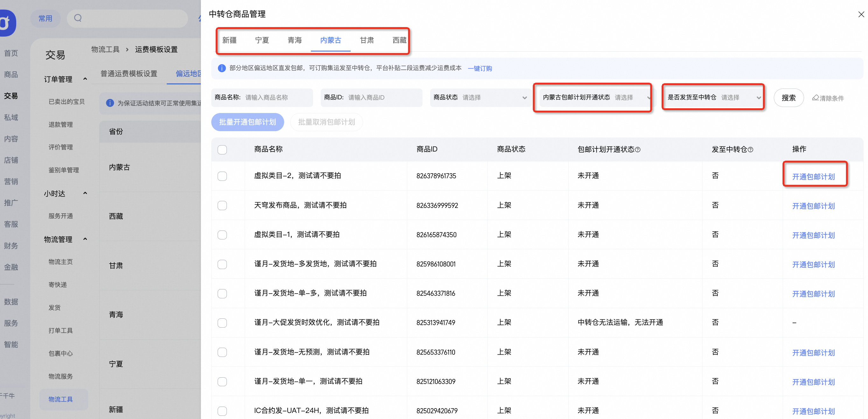Click 清除条件 to reset filters
868x419 pixels.
(828, 98)
